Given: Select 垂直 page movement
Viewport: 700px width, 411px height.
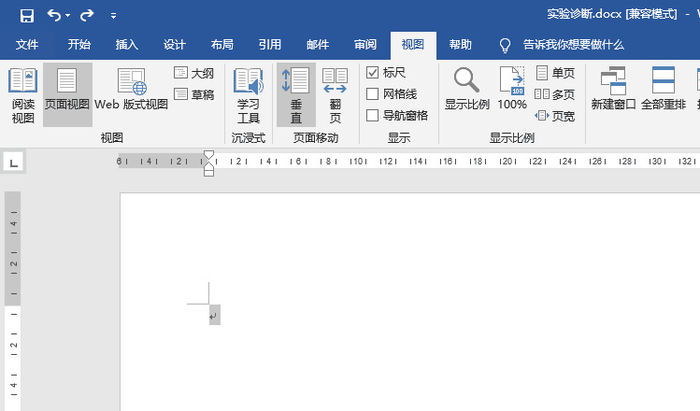Looking at the screenshot, I should (x=296, y=95).
